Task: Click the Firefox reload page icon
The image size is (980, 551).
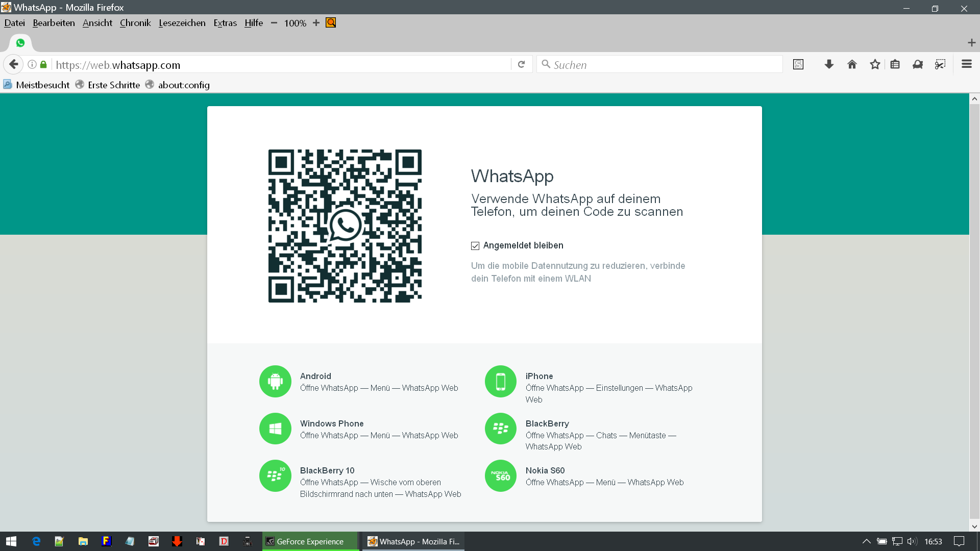Action: pos(521,64)
